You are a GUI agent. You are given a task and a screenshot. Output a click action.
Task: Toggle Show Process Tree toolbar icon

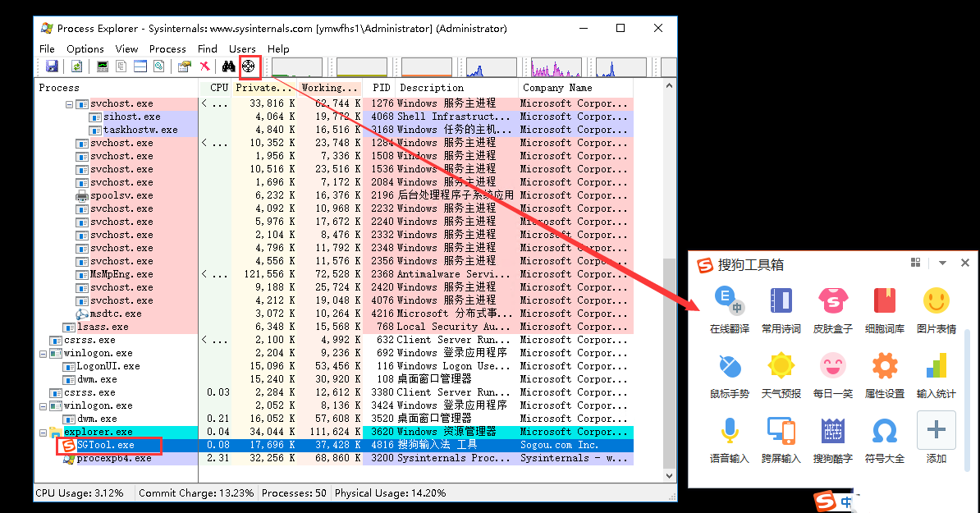coord(121,66)
